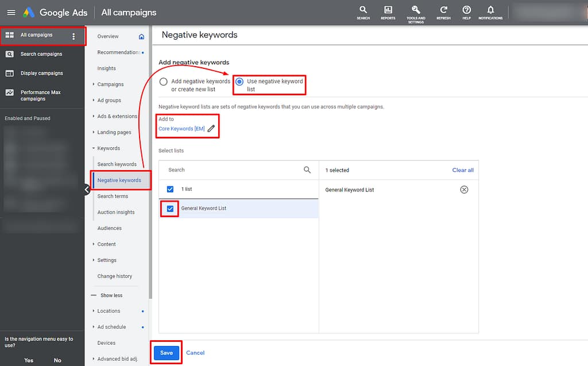Open Tools and Settings wrench
Viewport: 588px width, 366px height.
416,11
